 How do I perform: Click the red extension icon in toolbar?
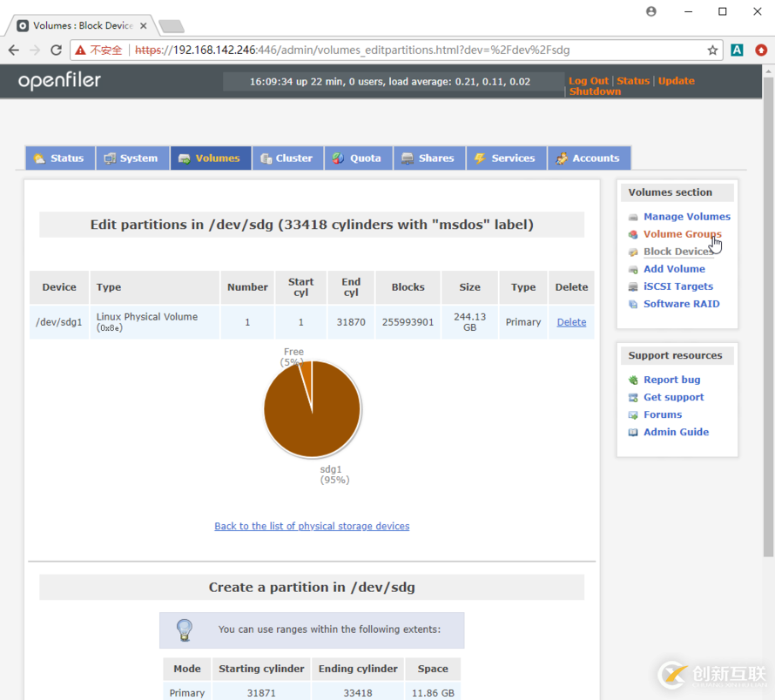[x=761, y=50]
